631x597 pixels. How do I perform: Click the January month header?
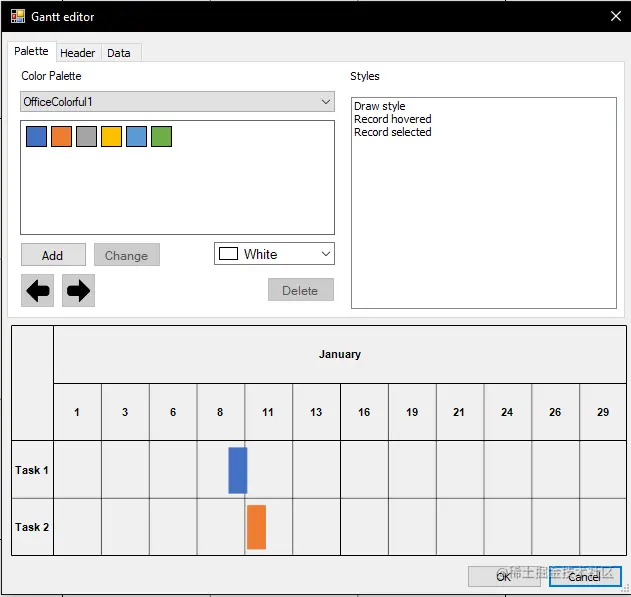pyautogui.click(x=340, y=354)
